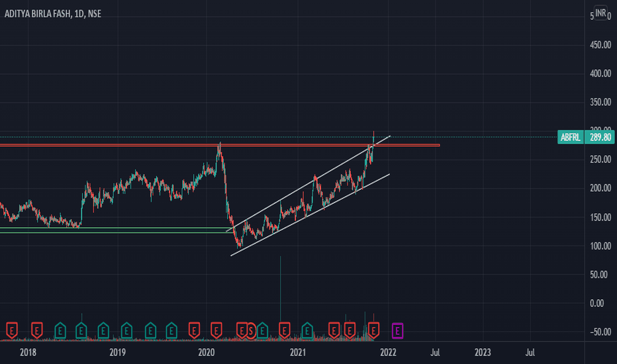Screen dimensions: 617x364
Task: Open the red S split marker
Action: [251, 330]
